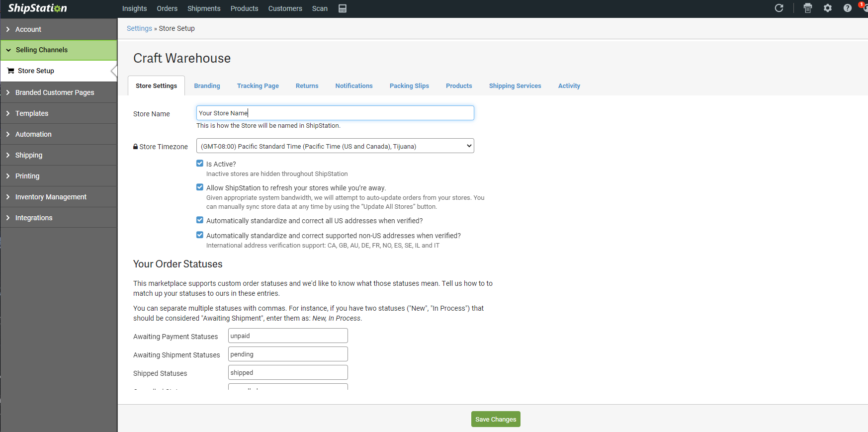The image size is (868, 432).
Task: Open the calculator icon in top navigation
Action: click(x=343, y=8)
